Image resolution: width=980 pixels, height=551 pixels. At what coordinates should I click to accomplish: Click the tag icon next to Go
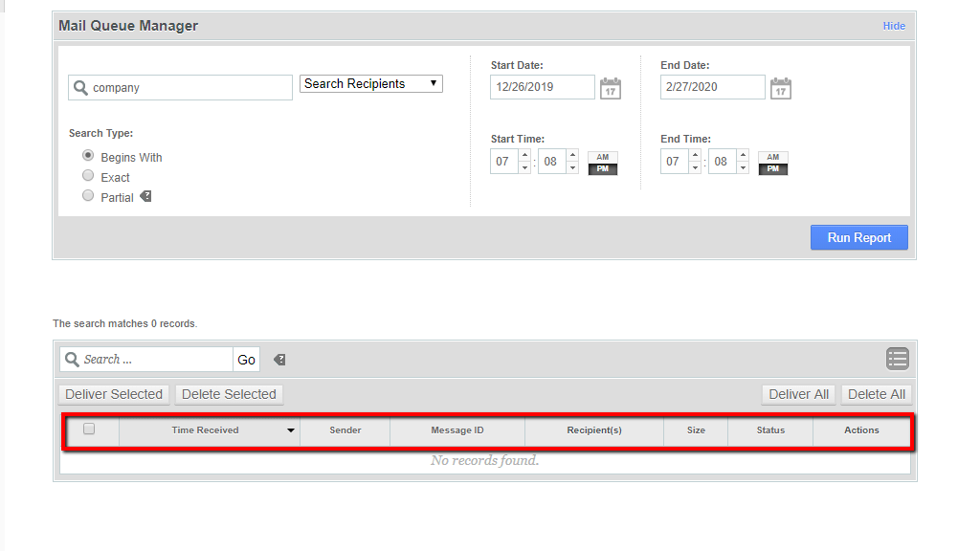[279, 360]
